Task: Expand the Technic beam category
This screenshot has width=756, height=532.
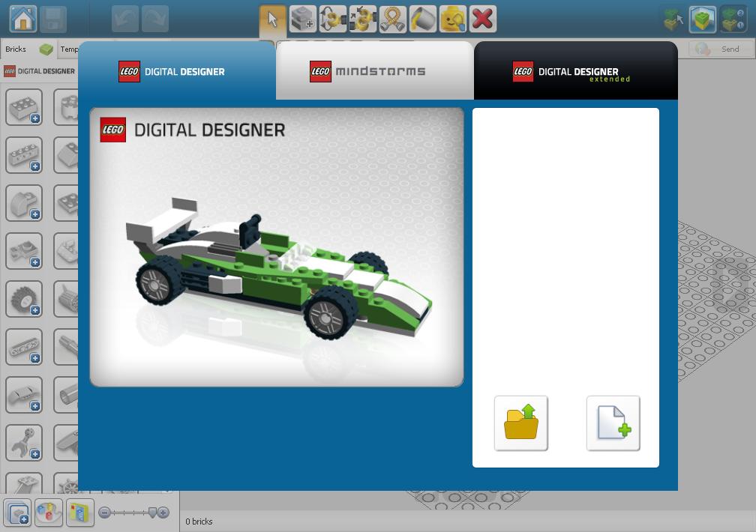Action: pyautogui.click(x=24, y=347)
